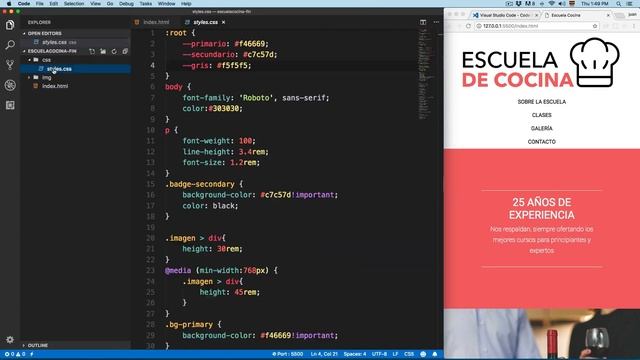Open the feedback smiley in status bar
Viewport: 640px width, 360px height.
[423, 354]
